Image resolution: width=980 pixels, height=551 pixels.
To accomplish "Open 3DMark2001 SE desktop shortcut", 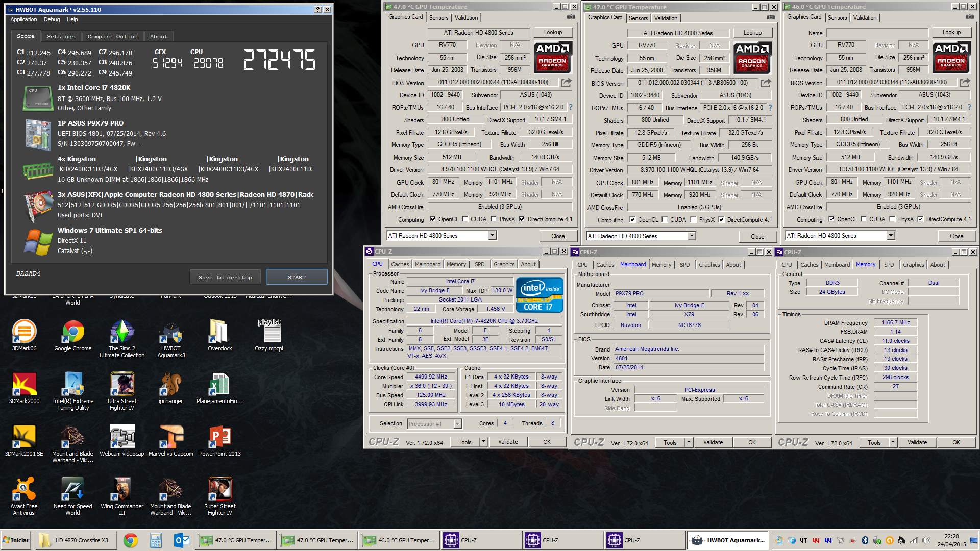I will (24, 440).
